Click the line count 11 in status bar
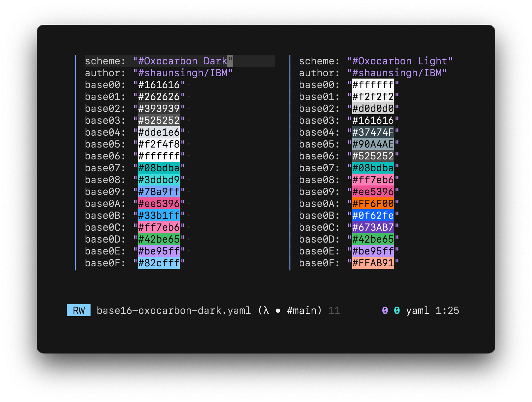The image size is (532, 402). click(x=334, y=310)
